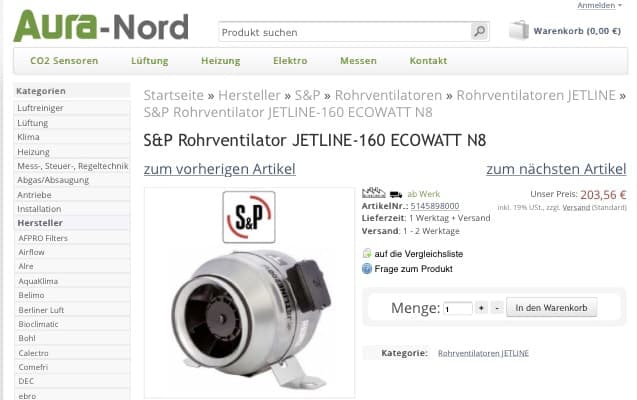Add item via In den Warenkorb button
This screenshot has width=637, height=400.
click(x=551, y=308)
